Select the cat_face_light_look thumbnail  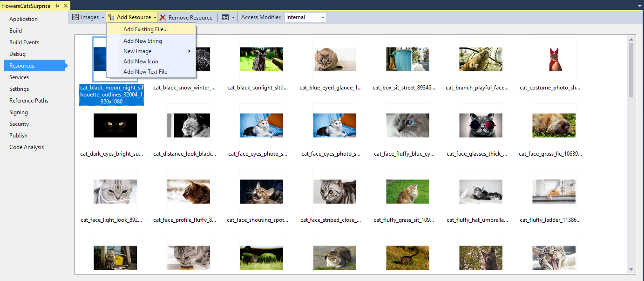click(x=115, y=192)
